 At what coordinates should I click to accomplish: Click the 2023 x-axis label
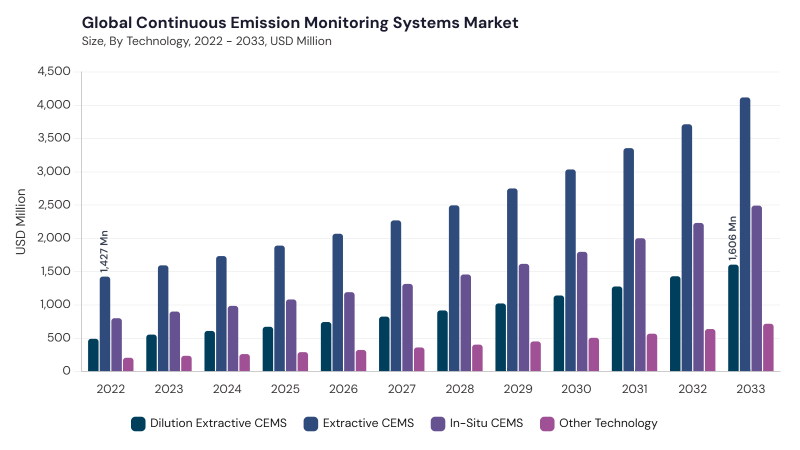pos(169,389)
